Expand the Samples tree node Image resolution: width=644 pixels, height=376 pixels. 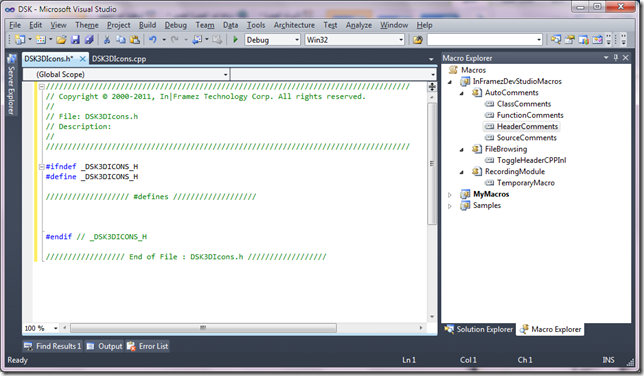(x=450, y=206)
